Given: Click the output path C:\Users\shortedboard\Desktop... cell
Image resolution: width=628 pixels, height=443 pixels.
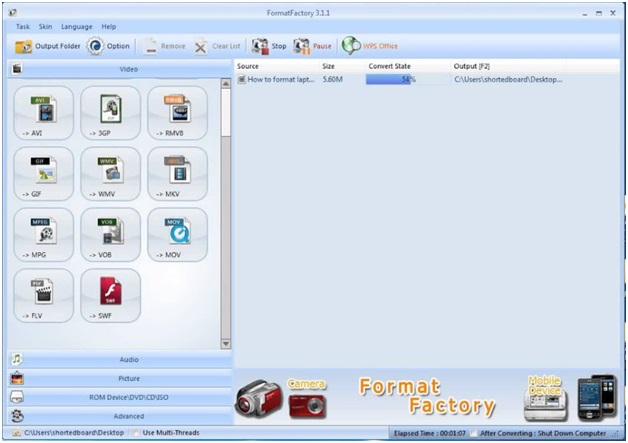Looking at the screenshot, I should coord(508,79).
